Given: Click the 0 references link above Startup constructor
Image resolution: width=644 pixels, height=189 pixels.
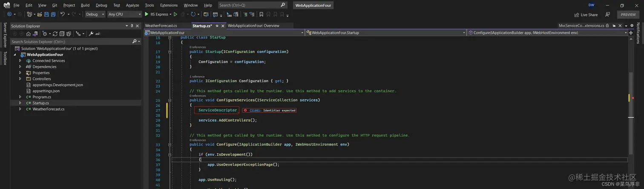Looking at the screenshot, I should coord(198,47).
